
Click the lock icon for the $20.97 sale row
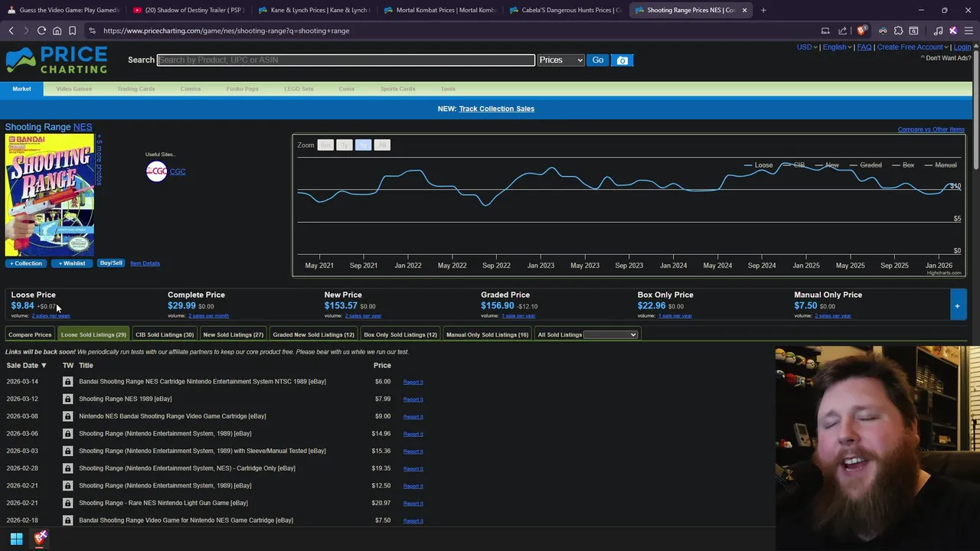67,503
